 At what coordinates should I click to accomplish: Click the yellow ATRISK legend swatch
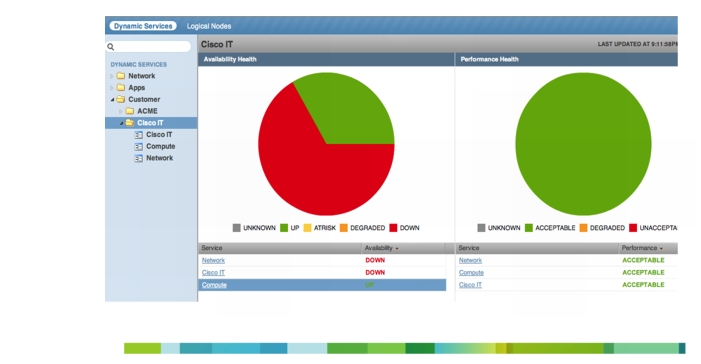tap(307, 228)
